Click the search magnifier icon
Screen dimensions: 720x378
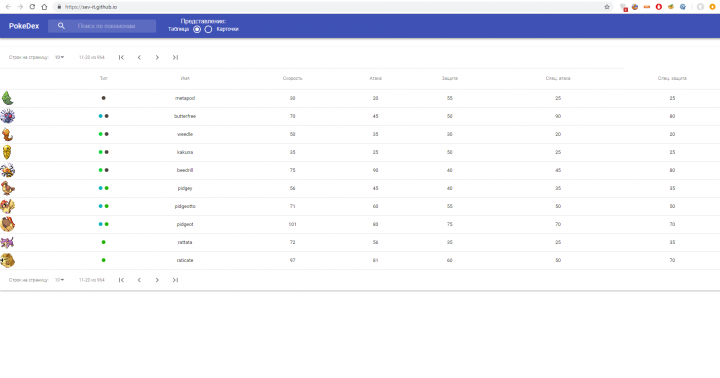(x=61, y=26)
